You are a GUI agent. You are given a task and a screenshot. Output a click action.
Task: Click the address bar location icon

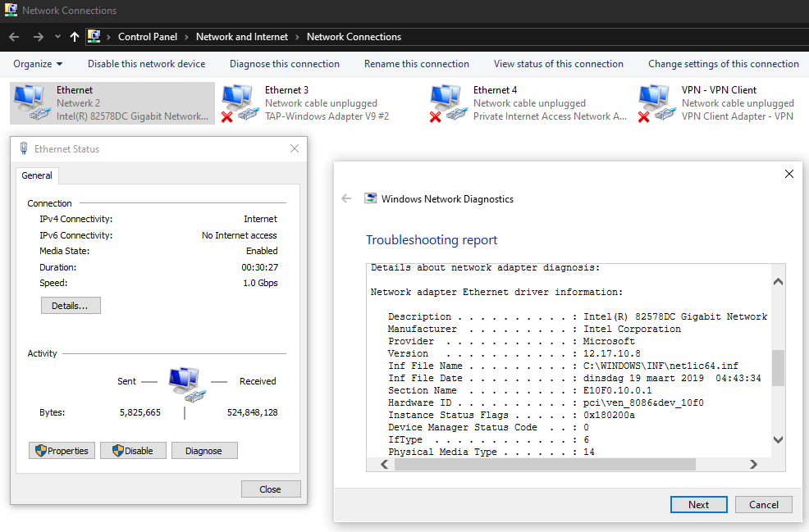point(94,37)
